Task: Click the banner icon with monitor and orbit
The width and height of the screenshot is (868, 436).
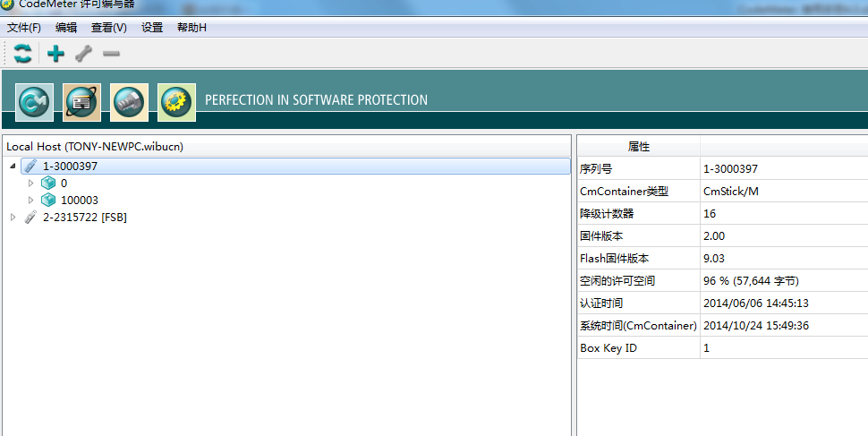Action: [82, 102]
